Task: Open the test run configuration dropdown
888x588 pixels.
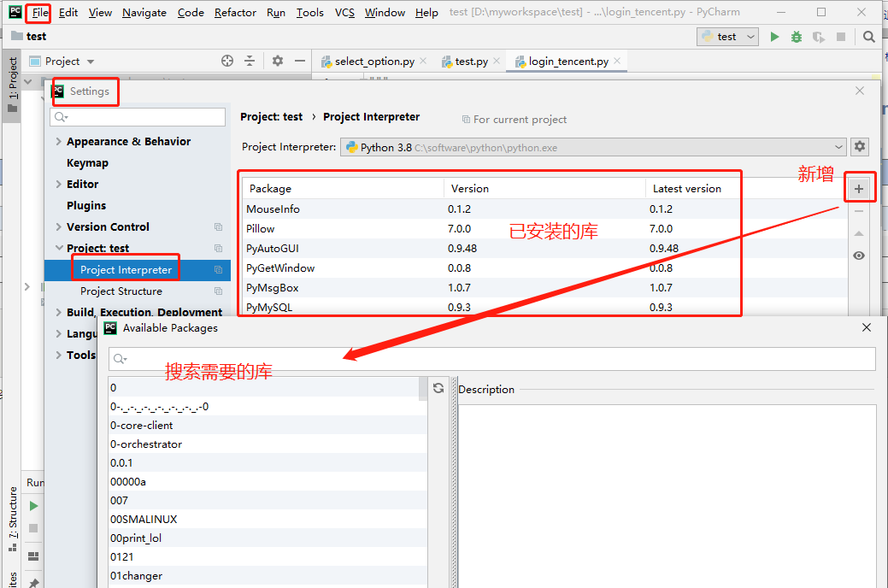Action: coord(727,37)
